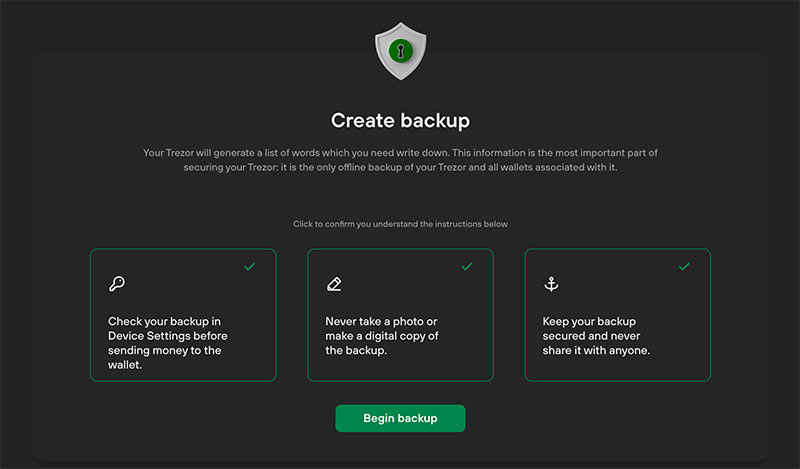800x469 pixels.
Task: Click the pencil icon in second card
Action: 334,284
